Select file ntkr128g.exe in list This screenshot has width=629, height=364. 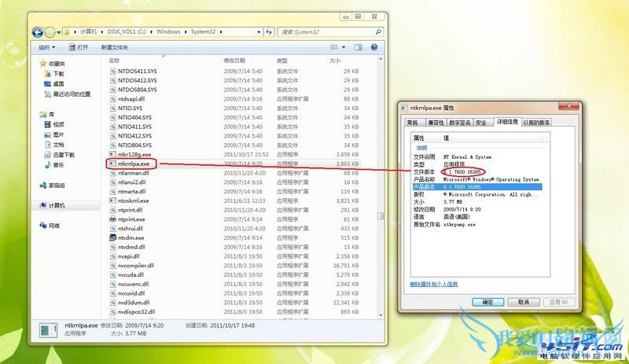click(x=134, y=155)
